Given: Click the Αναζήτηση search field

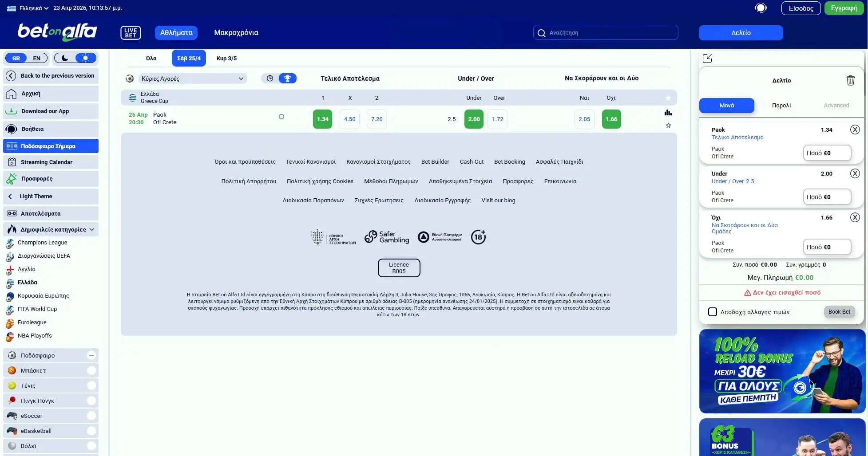Looking at the screenshot, I should pos(606,32).
